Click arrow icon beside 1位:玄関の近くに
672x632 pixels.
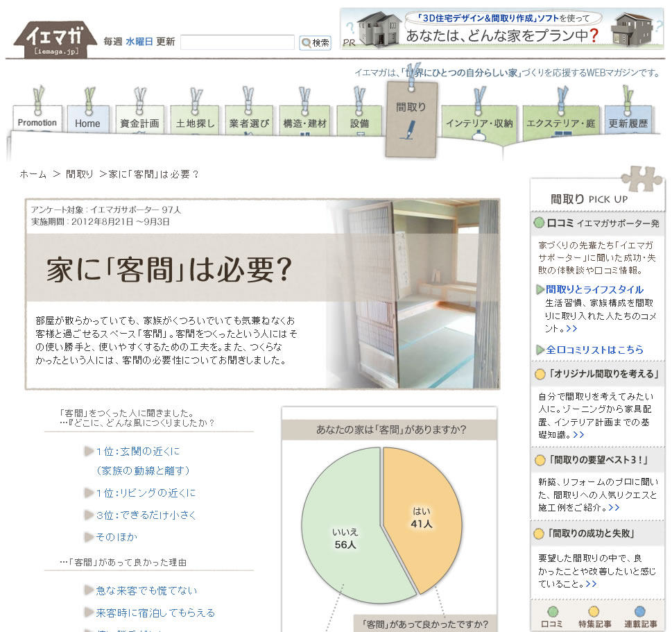[89, 451]
